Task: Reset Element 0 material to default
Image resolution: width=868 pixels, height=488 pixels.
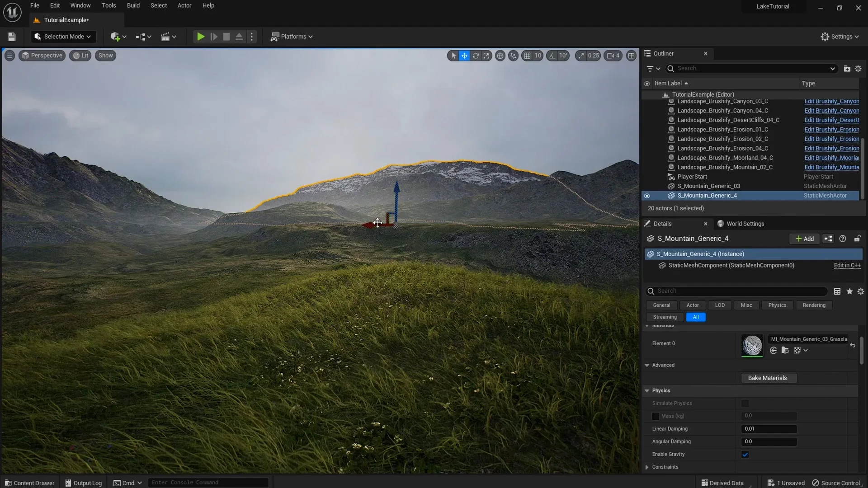Action: coord(853,345)
